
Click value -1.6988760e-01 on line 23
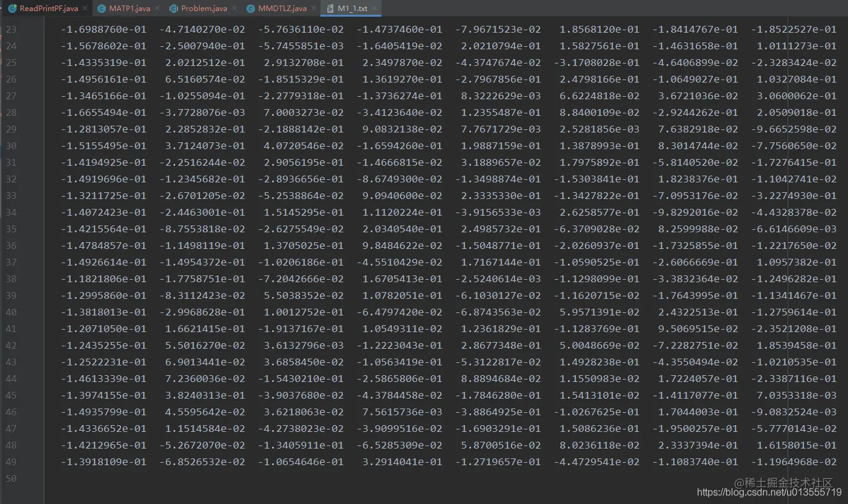[x=104, y=30]
